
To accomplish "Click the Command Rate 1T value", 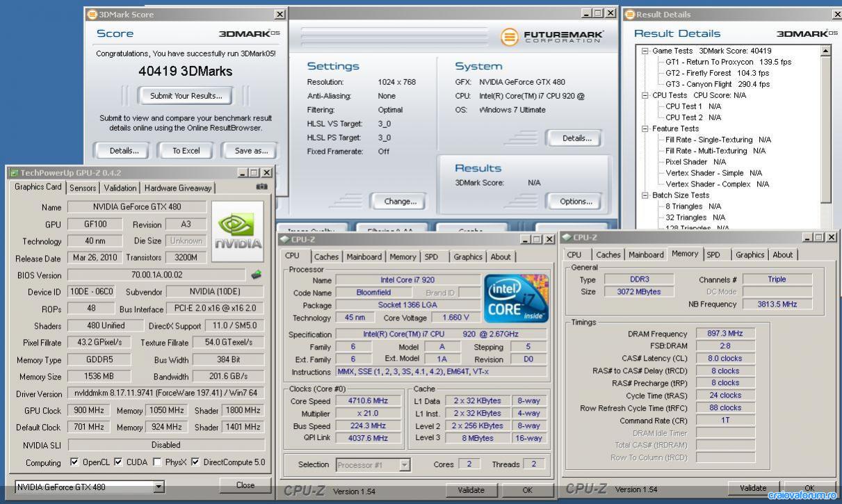I will tap(726, 421).
